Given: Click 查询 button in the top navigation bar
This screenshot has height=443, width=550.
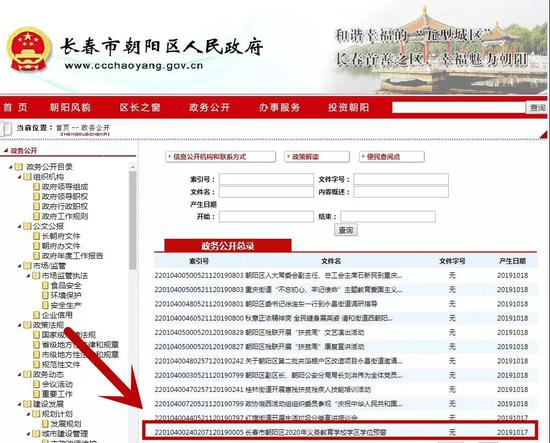Looking at the screenshot, I should [x=537, y=108].
